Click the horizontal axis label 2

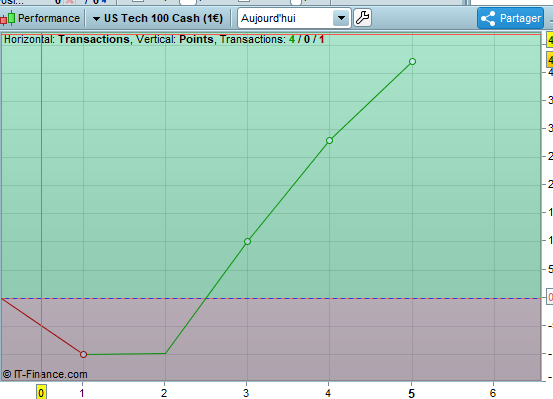pyautogui.click(x=164, y=393)
